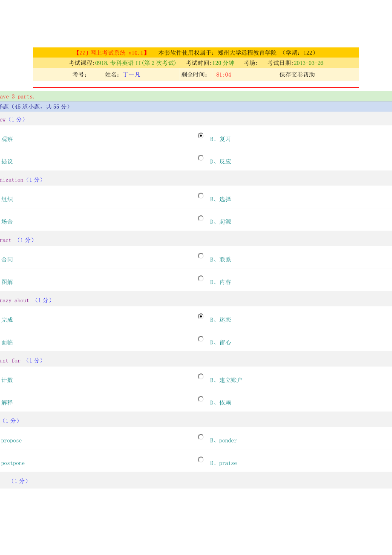Choose the D 依赖 radio button
392x555 pixels.
201,399
